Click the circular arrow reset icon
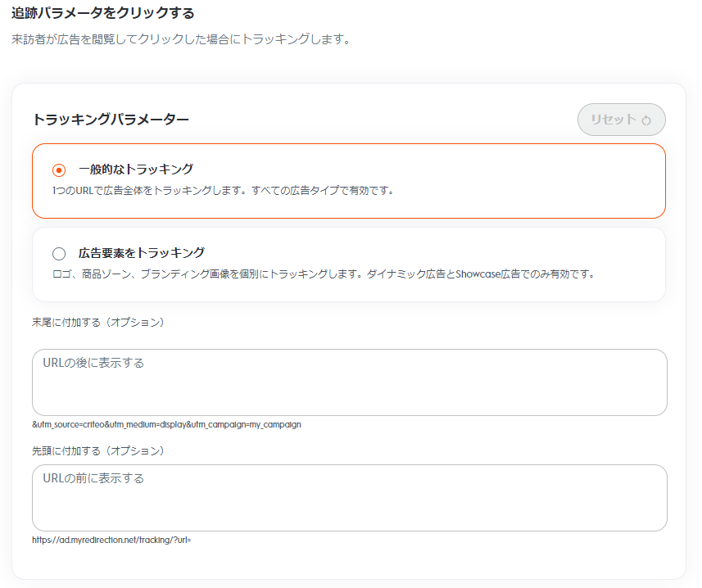The width and height of the screenshot is (702, 588). (646, 120)
